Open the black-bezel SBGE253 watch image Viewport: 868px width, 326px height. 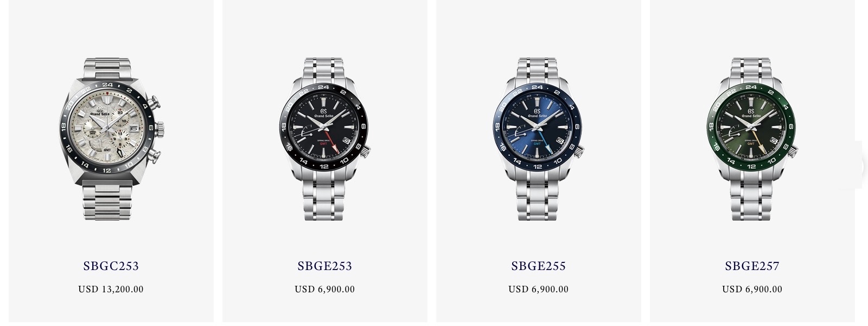click(325, 139)
